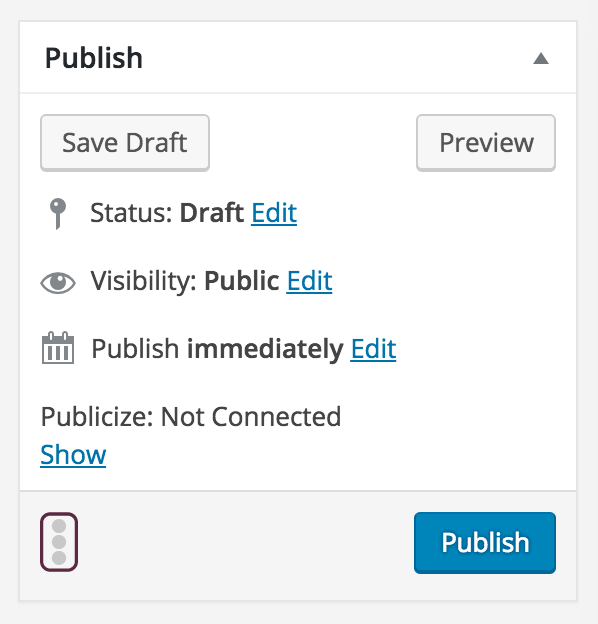This screenshot has width=598, height=624.
Task: Click the Save Draft button
Action: [125, 143]
